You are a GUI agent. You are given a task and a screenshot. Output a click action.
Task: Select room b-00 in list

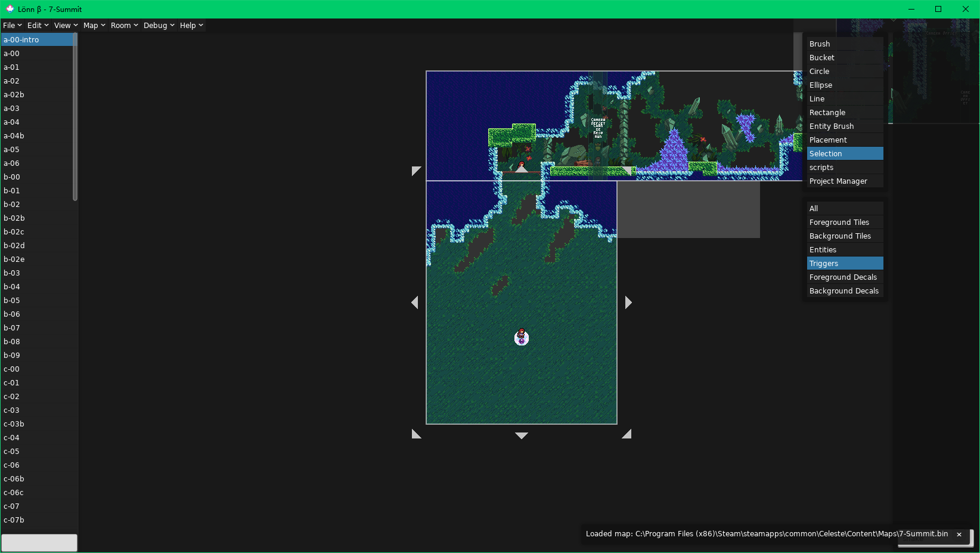point(36,177)
